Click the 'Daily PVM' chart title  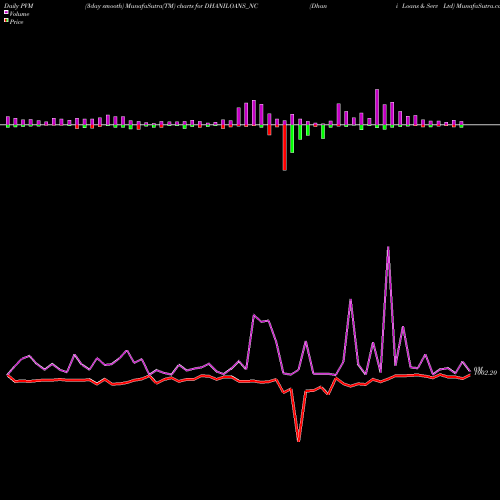[19, 6]
